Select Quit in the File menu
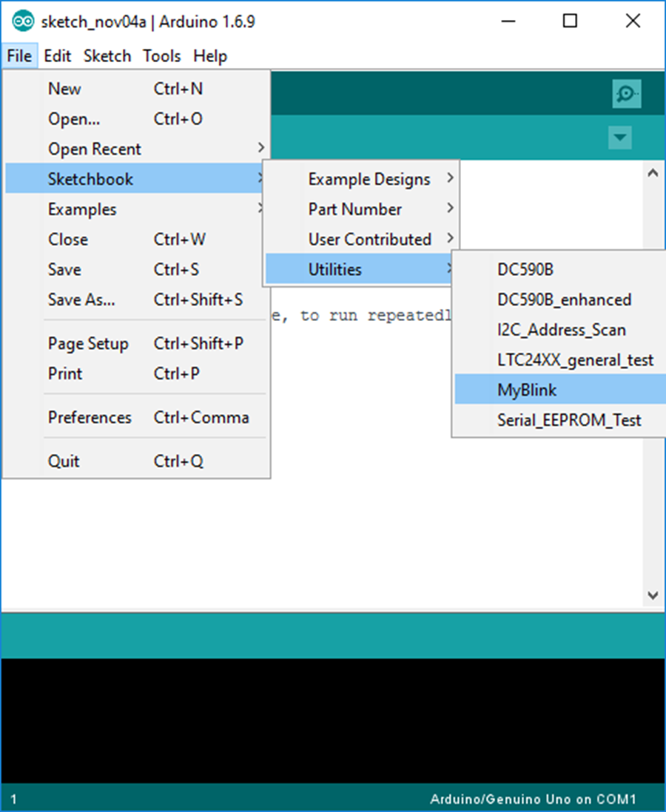The width and height of the screenshot is (666, 812). coord(135,461)
